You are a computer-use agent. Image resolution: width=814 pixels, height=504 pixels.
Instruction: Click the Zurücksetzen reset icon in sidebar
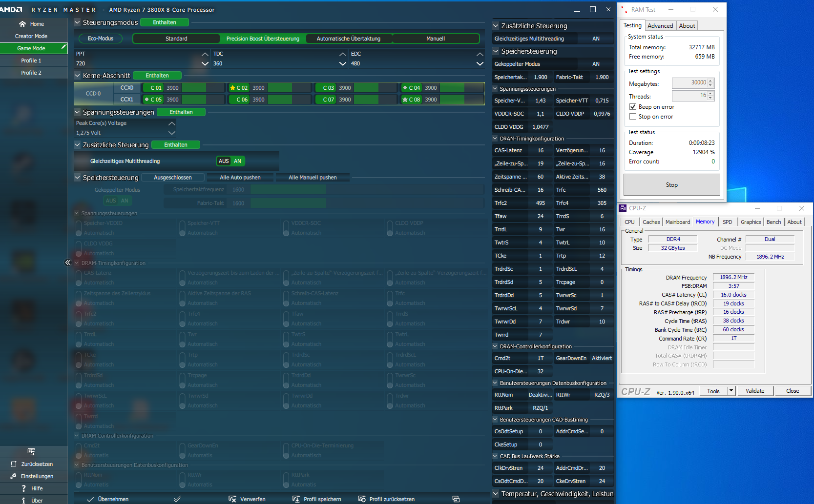click(x=14, y=464)
